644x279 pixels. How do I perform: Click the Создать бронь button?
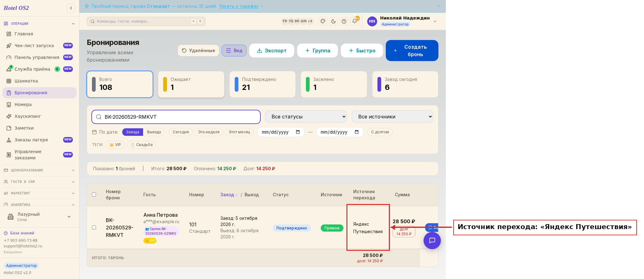point(412,51)
